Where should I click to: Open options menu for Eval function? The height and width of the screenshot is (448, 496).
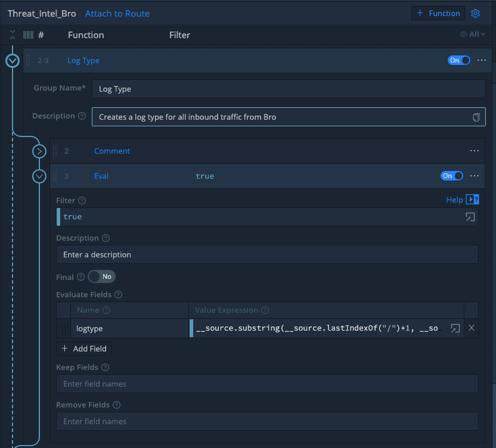point(475,176)
